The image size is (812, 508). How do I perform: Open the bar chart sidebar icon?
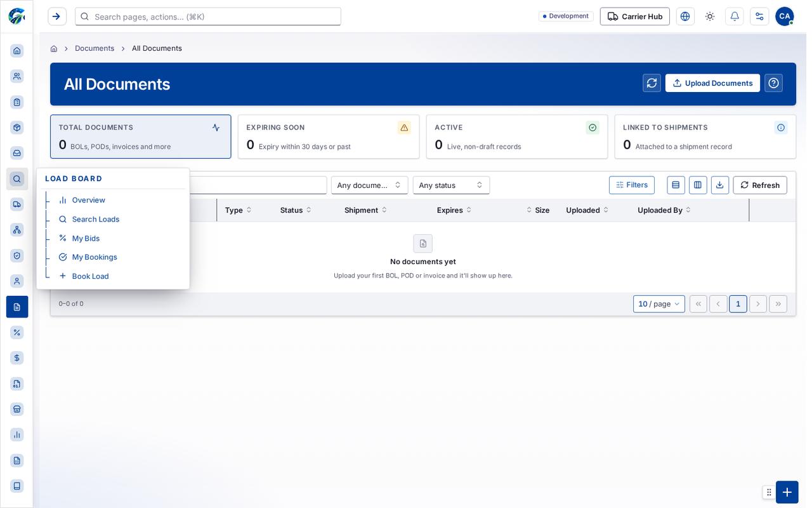[17, 435]
